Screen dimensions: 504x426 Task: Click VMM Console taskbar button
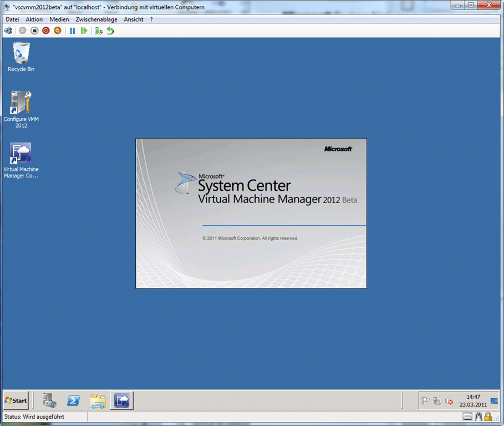[x=122, y=400]
